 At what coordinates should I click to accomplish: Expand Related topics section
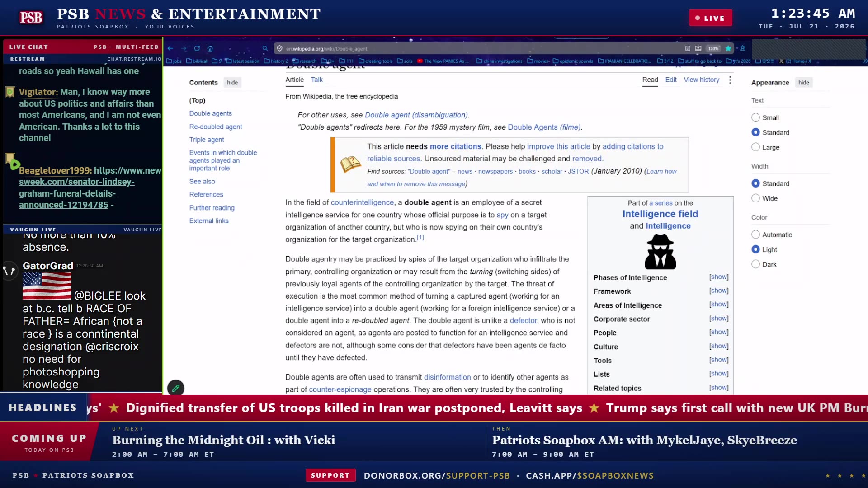(x=719, y=388)
